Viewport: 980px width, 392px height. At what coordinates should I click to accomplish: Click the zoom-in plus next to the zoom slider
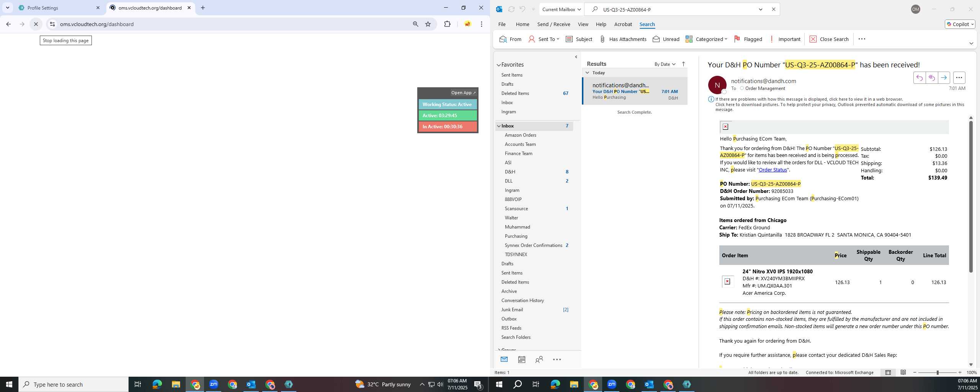click(960, 372)
